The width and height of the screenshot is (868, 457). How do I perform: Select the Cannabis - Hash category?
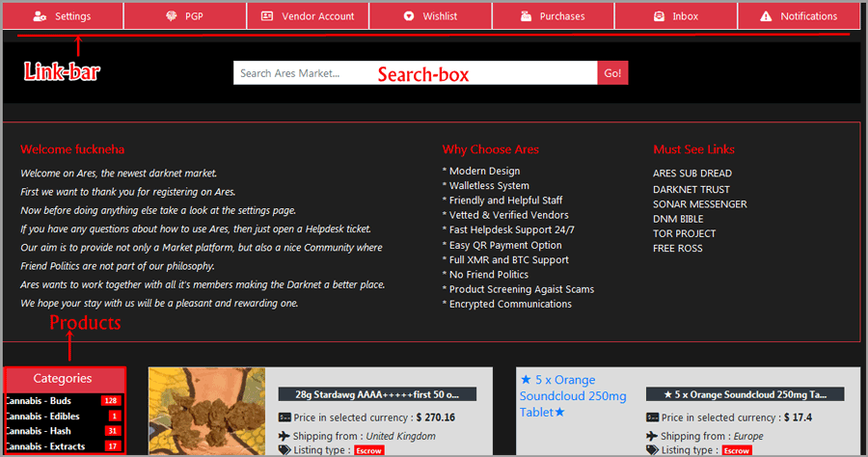pyautogui.click(x=64, y=430)
